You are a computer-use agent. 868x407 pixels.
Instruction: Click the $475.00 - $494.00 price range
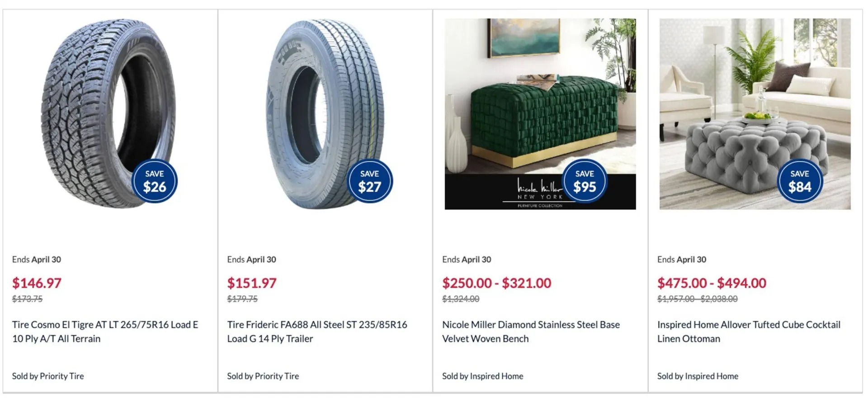(712, 283)
